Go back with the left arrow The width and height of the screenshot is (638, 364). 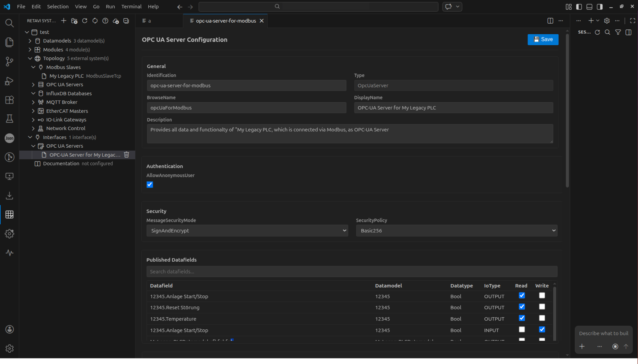[x=180, y=6]
